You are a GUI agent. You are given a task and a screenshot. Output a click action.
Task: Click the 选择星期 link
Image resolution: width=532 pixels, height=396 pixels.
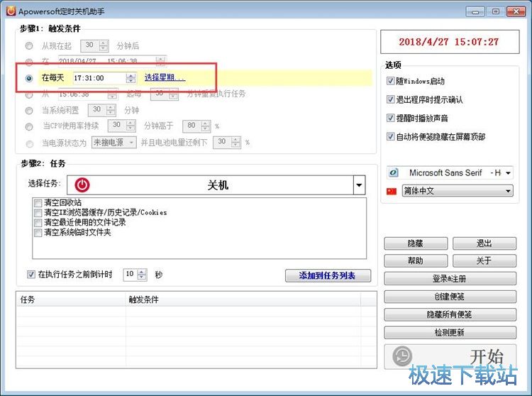click(165, 77)
